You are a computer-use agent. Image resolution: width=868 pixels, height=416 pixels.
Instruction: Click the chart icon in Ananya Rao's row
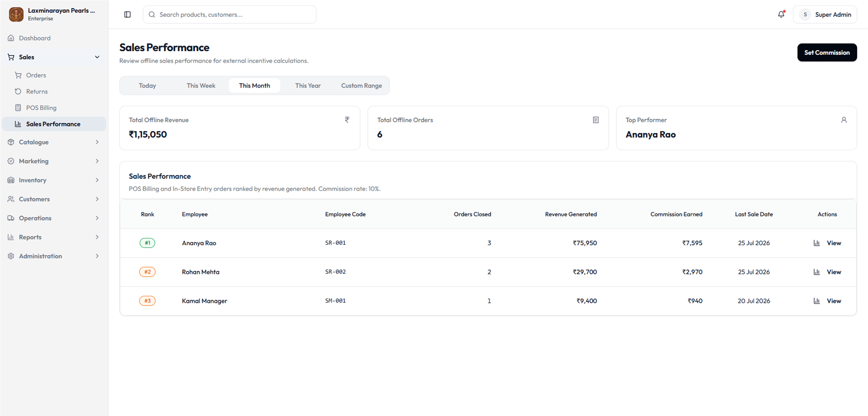tap(817, 243)
